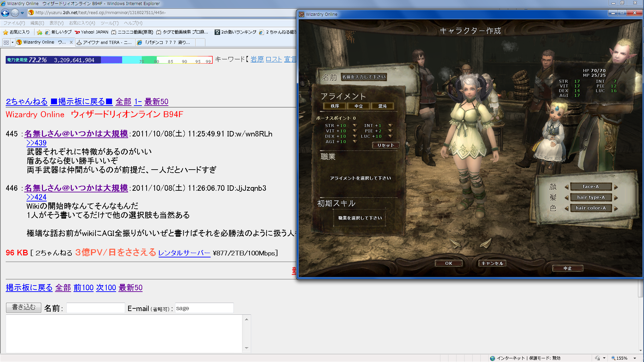Select previous hair type with left arrow

[x=567, y=198]
